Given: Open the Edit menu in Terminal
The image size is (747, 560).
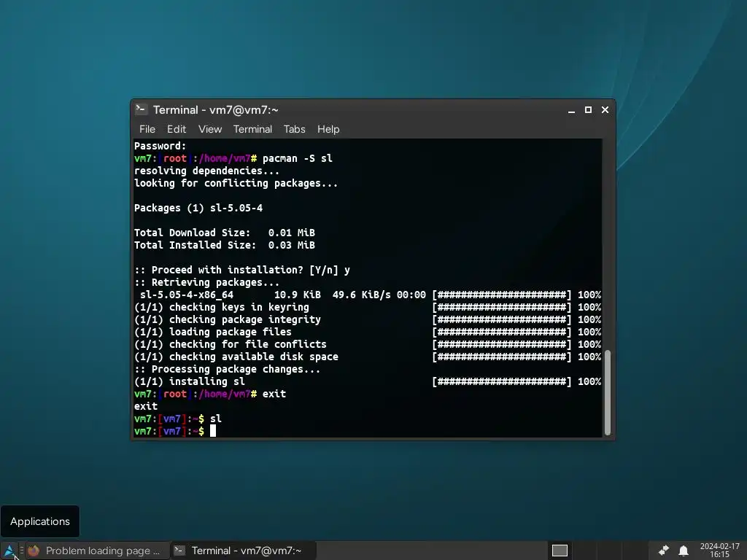Looking at the screenshot, I should (x=177, y=129).
